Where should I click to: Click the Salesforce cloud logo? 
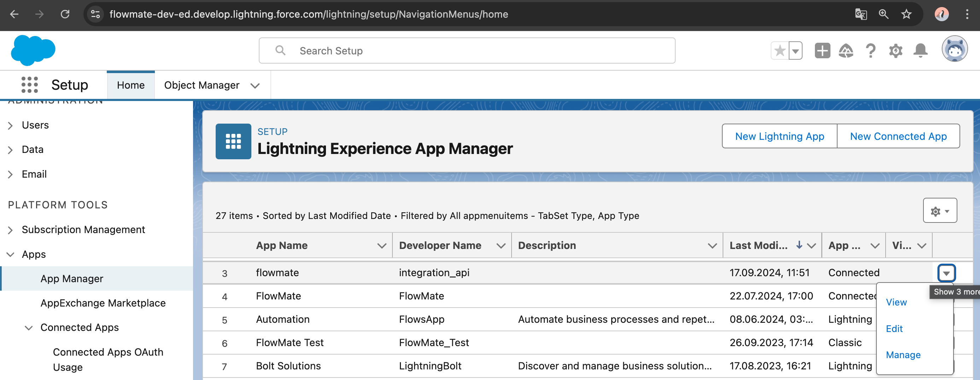33,50
